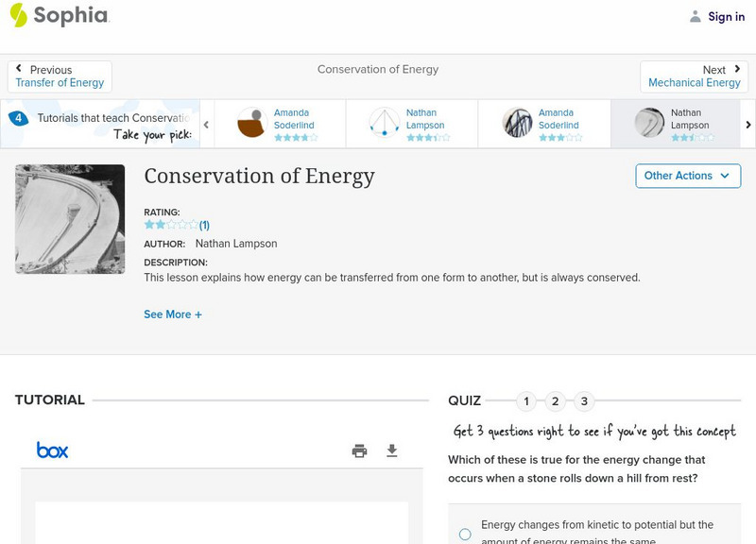Go to Previous lesson Transfer of Energy

click(x=60, y=76)
